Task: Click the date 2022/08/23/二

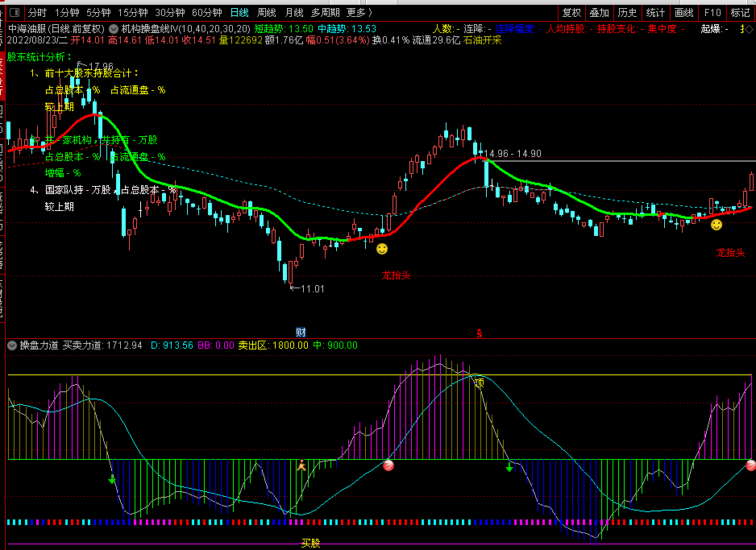Action: [x=38, y=40]
